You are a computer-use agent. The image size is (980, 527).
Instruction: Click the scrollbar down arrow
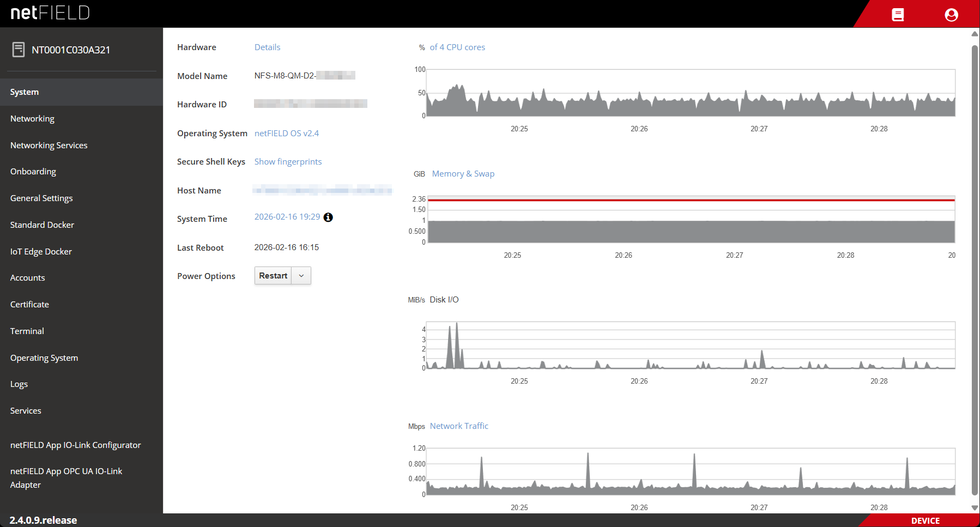pyautogui.click(x=975, y=507)
